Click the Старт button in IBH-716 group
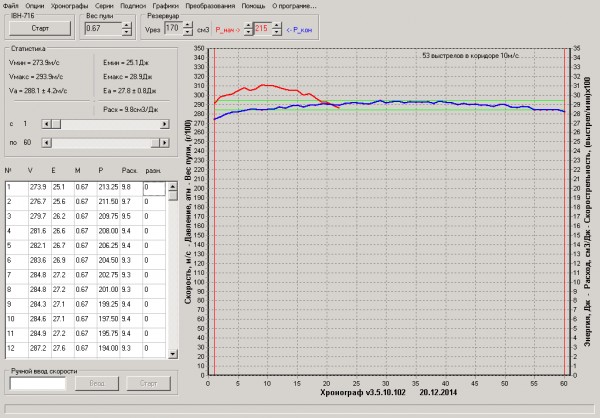The image size is (600, 418). 40,28
